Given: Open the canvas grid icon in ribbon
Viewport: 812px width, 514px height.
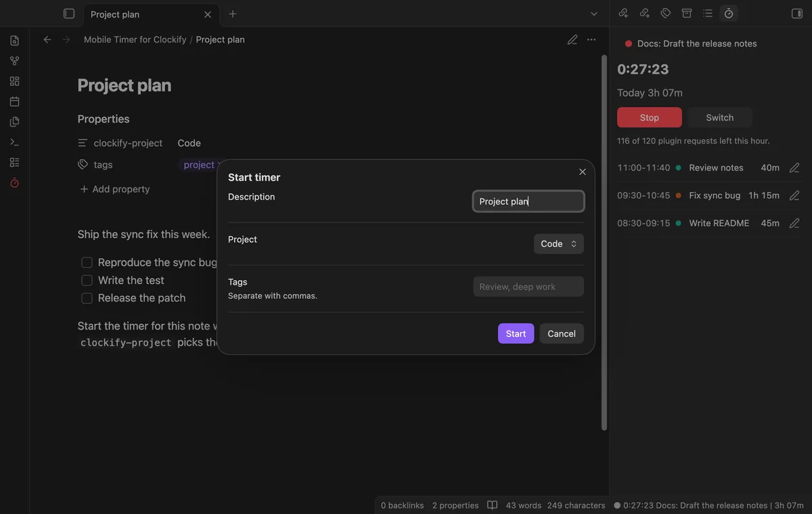Looking at the screenshot, I should [x=14, y=81].
